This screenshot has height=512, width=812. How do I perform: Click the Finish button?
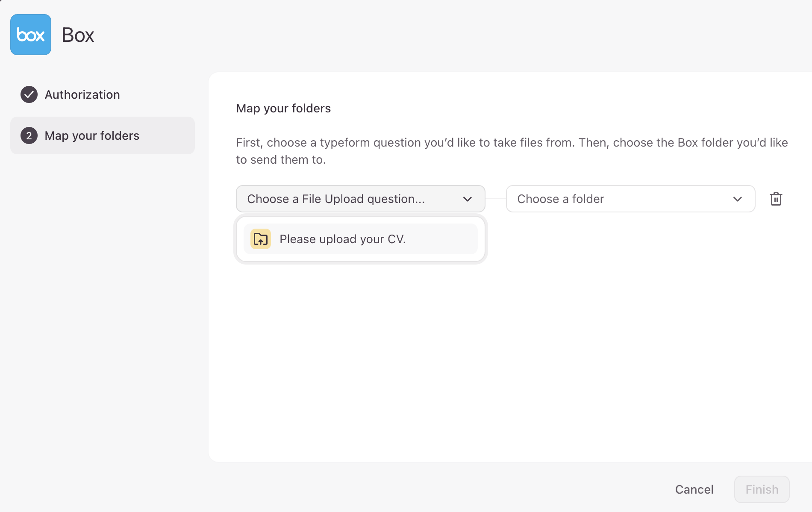[762, 489]
